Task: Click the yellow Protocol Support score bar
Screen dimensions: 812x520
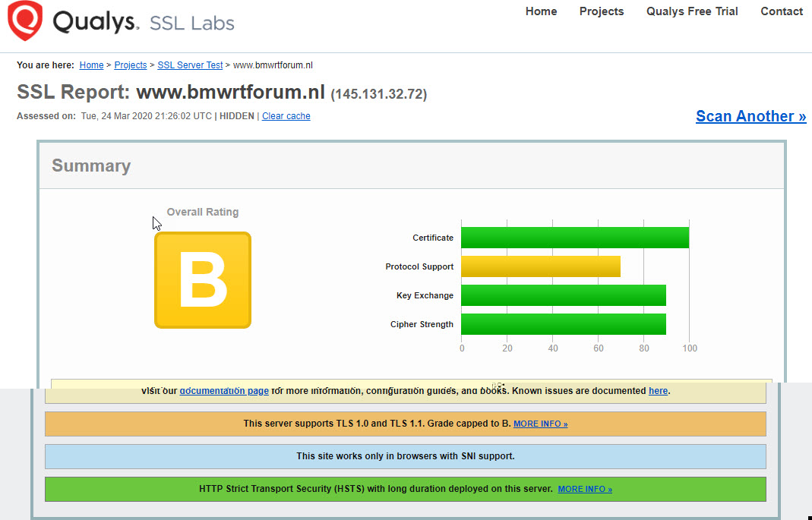Action: [x=540, y=266]
